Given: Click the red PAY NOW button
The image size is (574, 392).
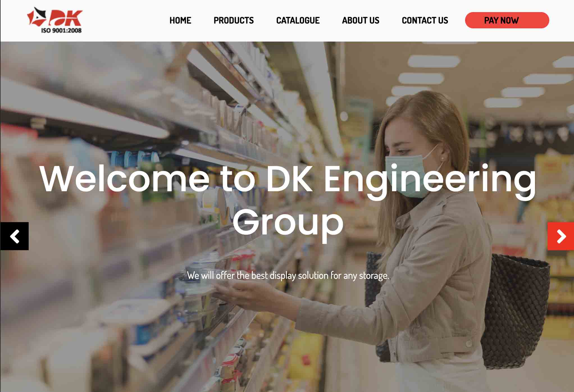Looking at the screenshot, I should [507, 20].
